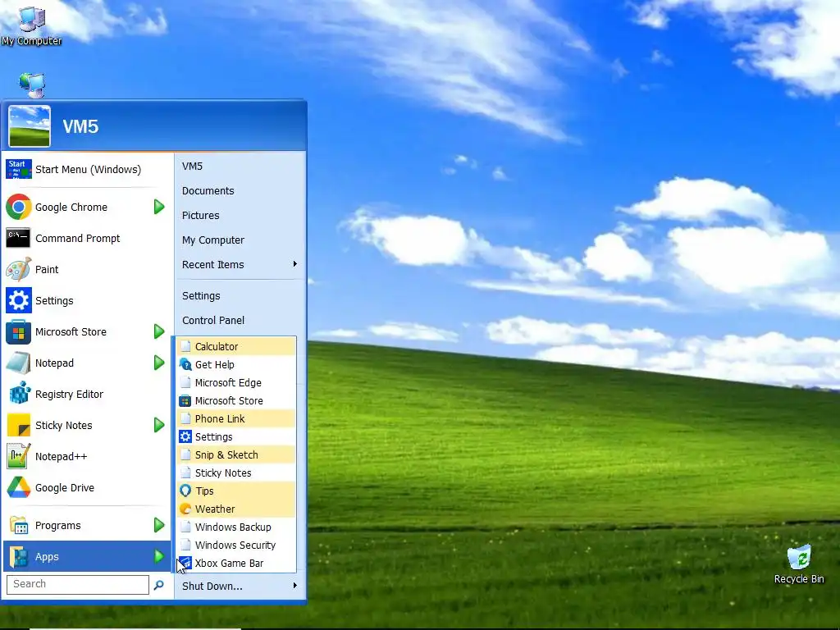Open the Shut Down options arrow
The width and height of the screenshot is (840, 630).
coord(295,586)
